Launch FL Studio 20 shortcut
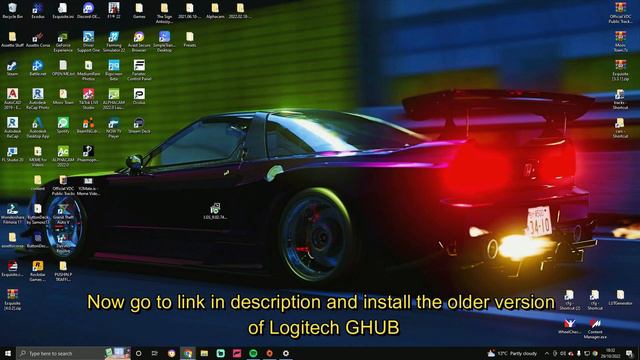The width and height of the screenshot is (640, 360). coord(12,154)
